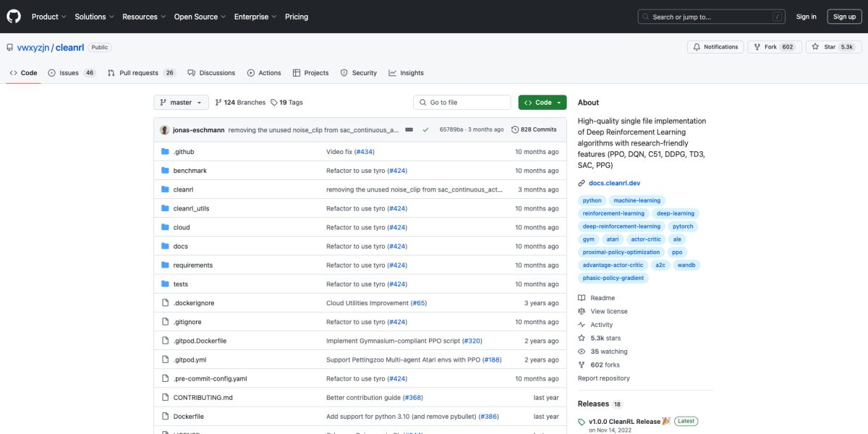The width and height of the screenshot is (868, 434).
Task: Expand the Product menu
Action: click(x=48, y=17)
